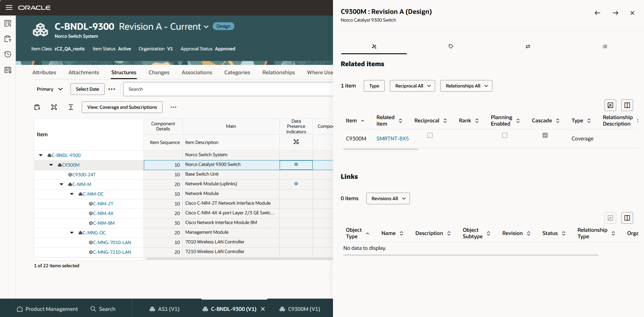Click View: Coverage and Subscriptions button

pos(122,107)
